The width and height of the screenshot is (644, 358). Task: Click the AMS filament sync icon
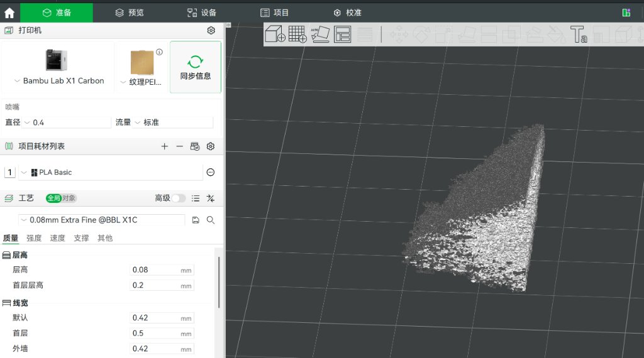[x=195, y=146]
